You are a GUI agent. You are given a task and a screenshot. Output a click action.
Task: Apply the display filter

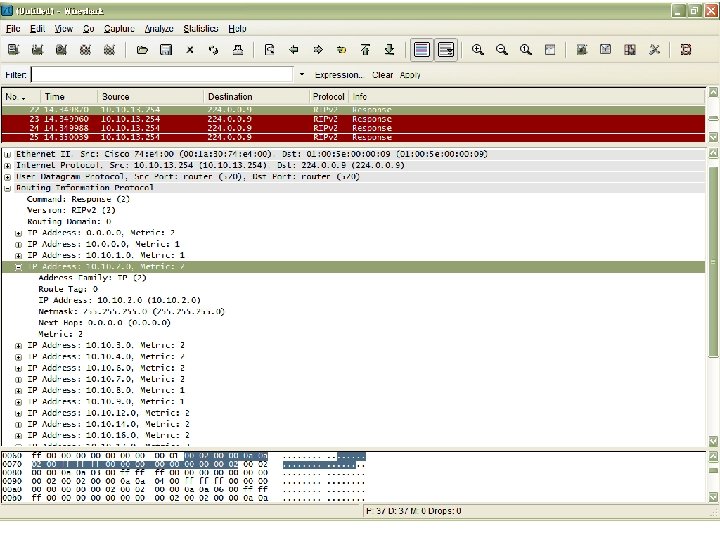pyautogui.click(x=410, y=75)
